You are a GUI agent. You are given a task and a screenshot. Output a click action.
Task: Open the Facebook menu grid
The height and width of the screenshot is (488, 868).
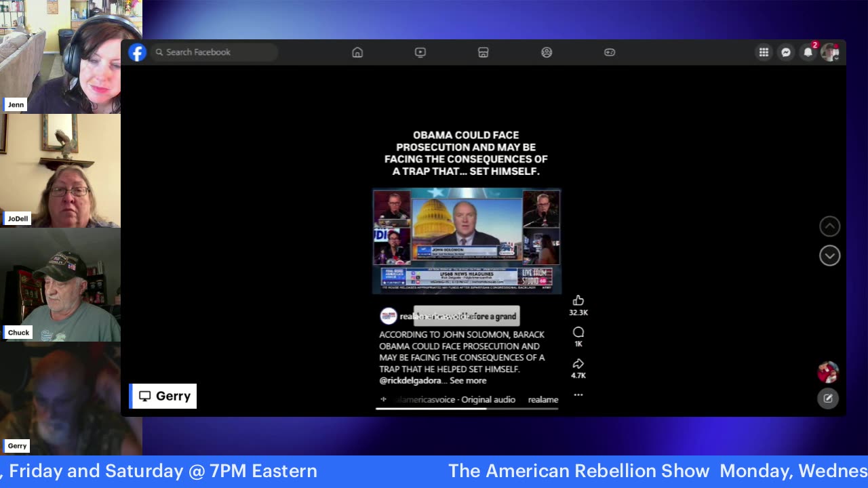pyautogui.click(x=764, y=52)
